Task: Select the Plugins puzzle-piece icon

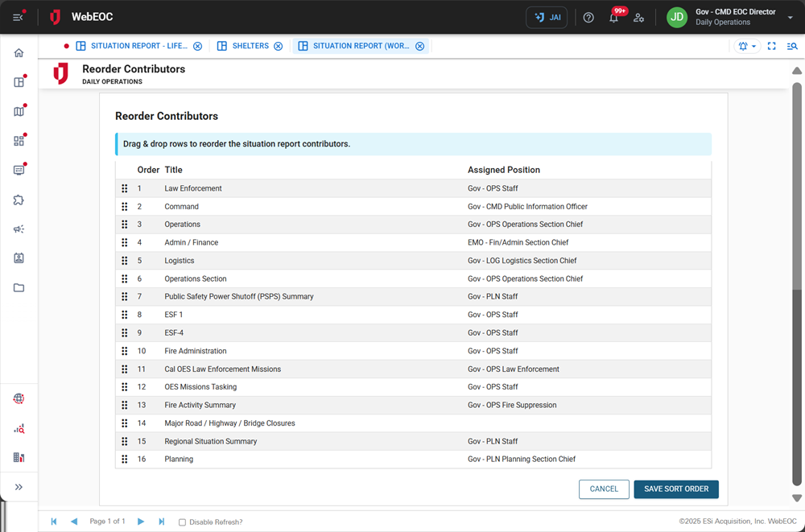Action: 19,200
